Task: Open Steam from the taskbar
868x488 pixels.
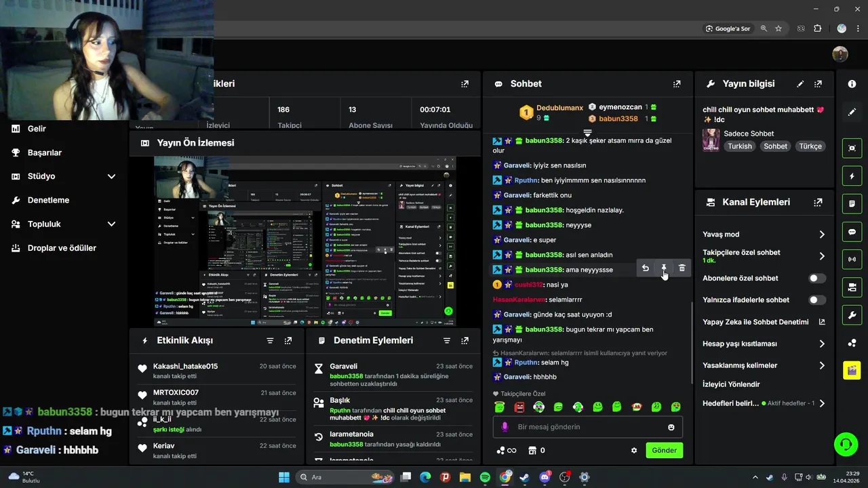Action: (x=524, y=477)
